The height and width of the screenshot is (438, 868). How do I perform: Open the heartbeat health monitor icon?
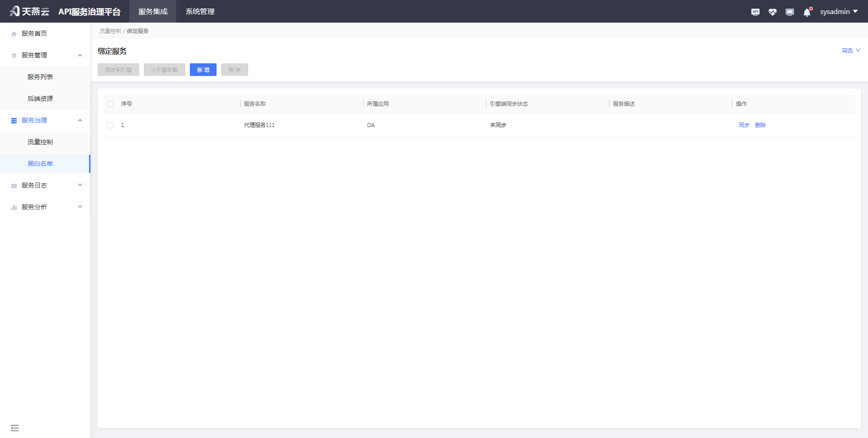[x=772, y=12]
